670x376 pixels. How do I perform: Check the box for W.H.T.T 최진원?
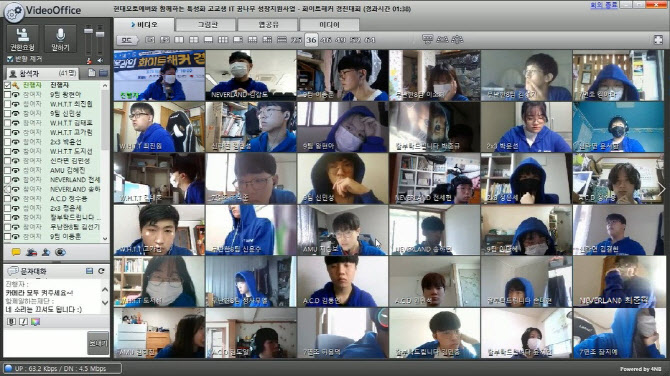7,104
